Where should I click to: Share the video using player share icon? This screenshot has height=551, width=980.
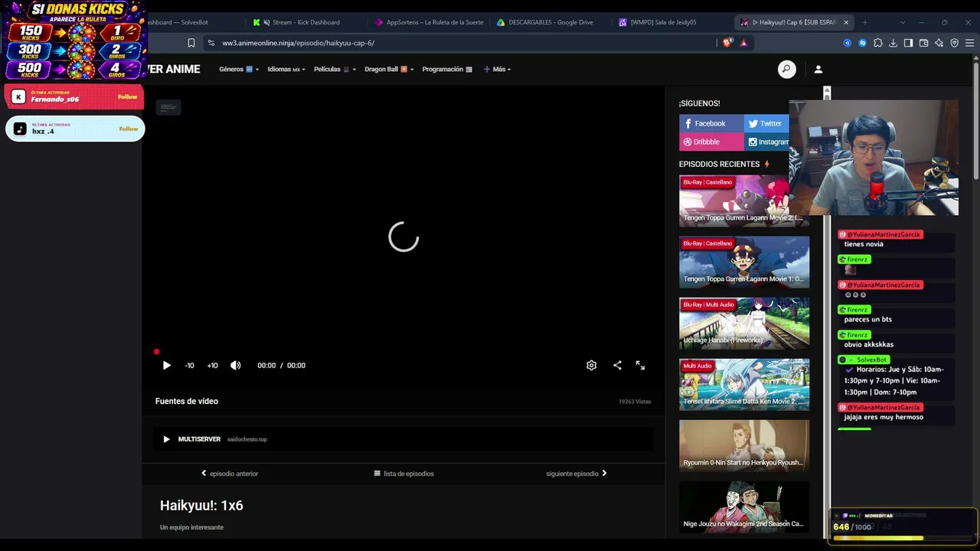tap(617, 366)
